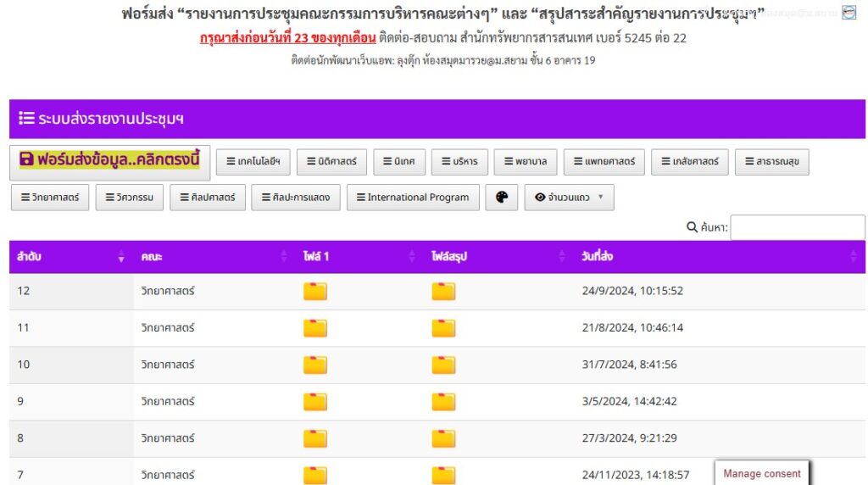Filter by ศิลปศาสตร์ faculty

(x=208, y=198)
